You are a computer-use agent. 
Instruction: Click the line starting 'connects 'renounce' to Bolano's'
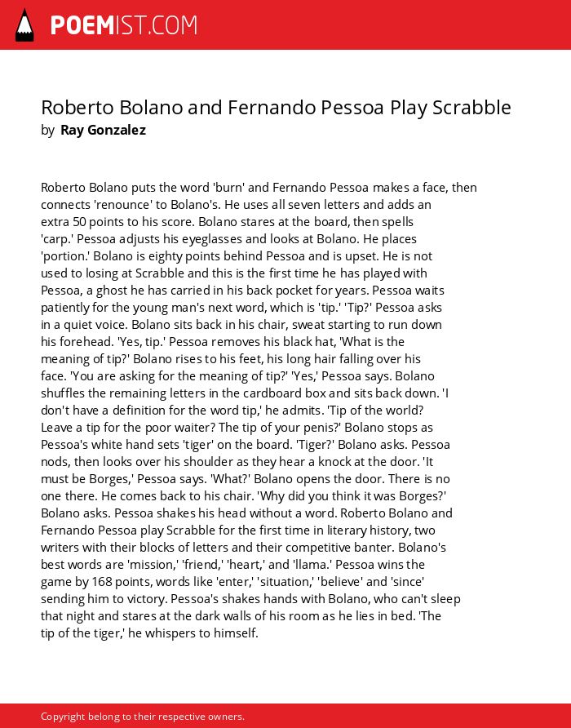point(236,205)
